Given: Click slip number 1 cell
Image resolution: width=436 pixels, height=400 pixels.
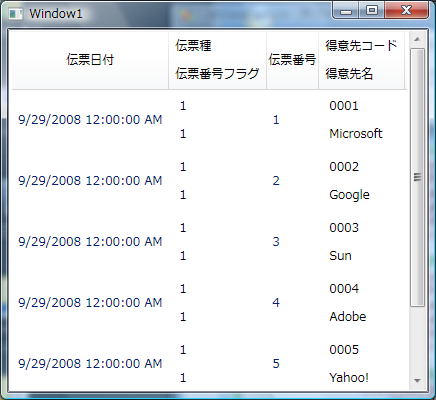Looking at the screenshot, I should pos(276,120).
